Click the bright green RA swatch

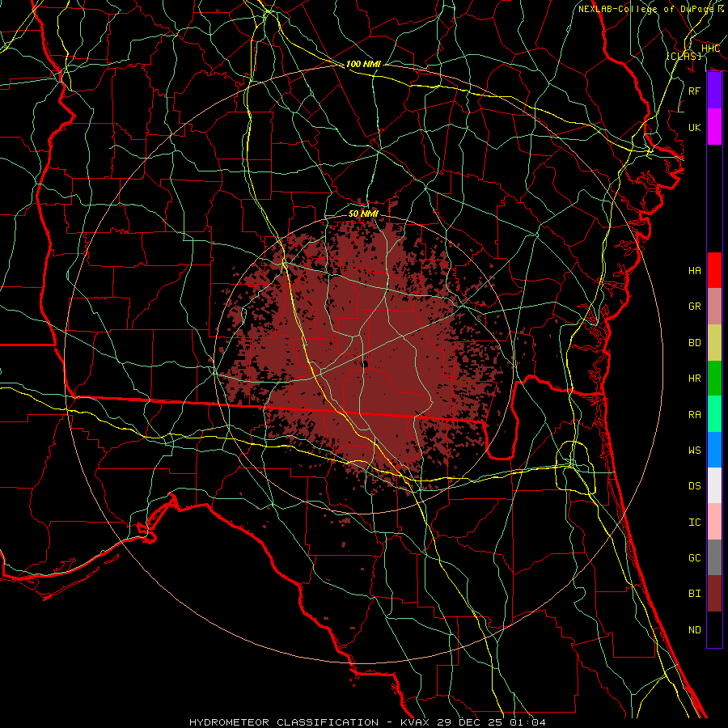[714, 414]
